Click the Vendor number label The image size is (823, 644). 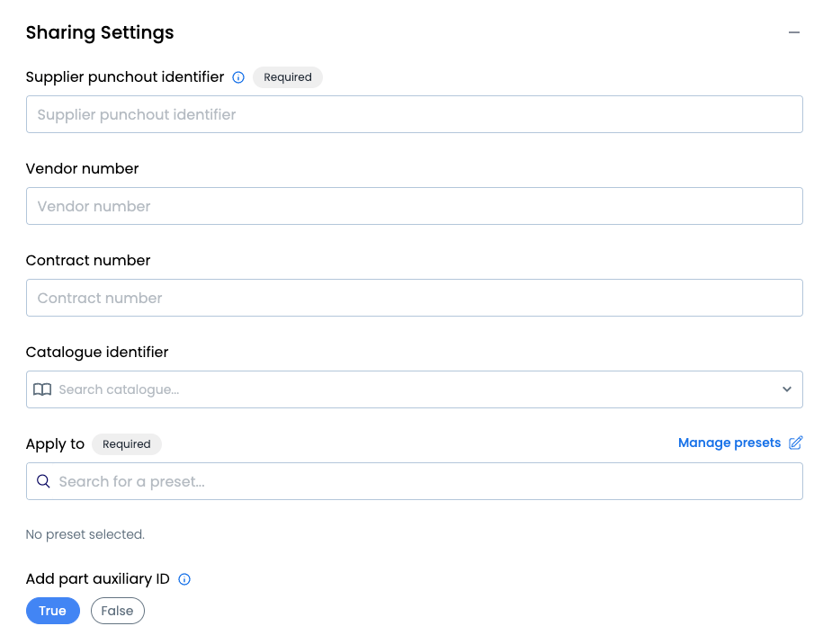tap(83, 168)
